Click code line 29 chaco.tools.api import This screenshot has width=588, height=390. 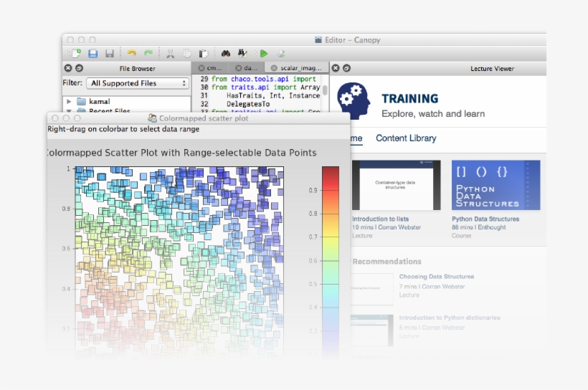(264, 79)
